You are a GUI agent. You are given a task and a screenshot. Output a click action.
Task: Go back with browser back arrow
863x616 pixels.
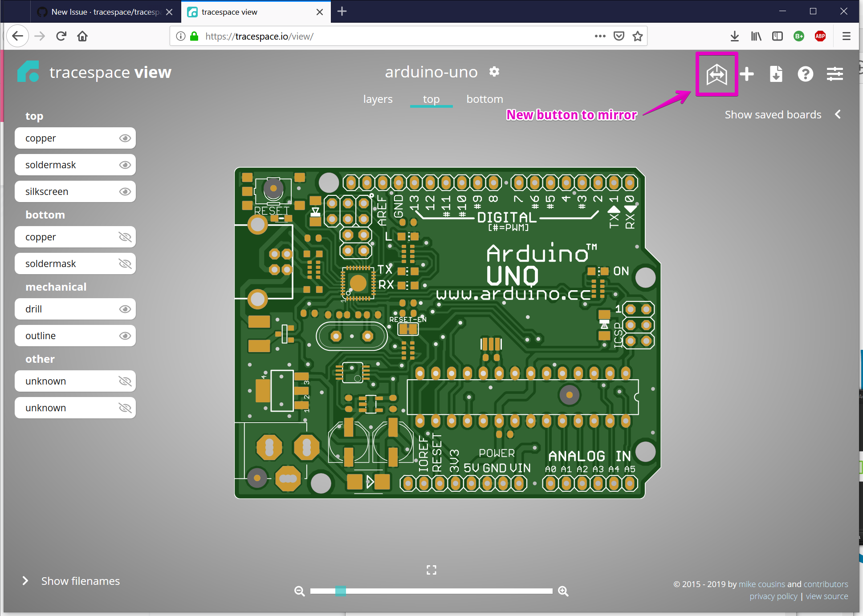(18, 36)
